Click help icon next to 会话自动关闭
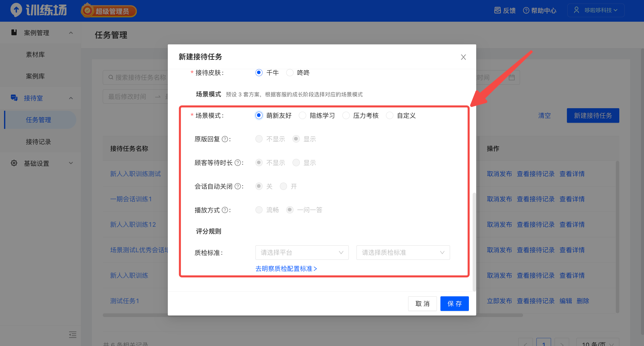The width and height of the screenshot is (644, 346). coord(238,186)
